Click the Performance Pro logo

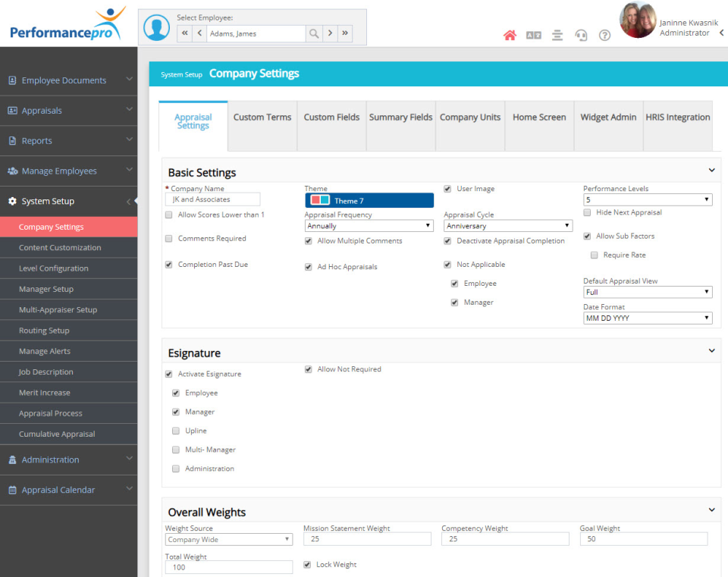click(x=67, y=24)
